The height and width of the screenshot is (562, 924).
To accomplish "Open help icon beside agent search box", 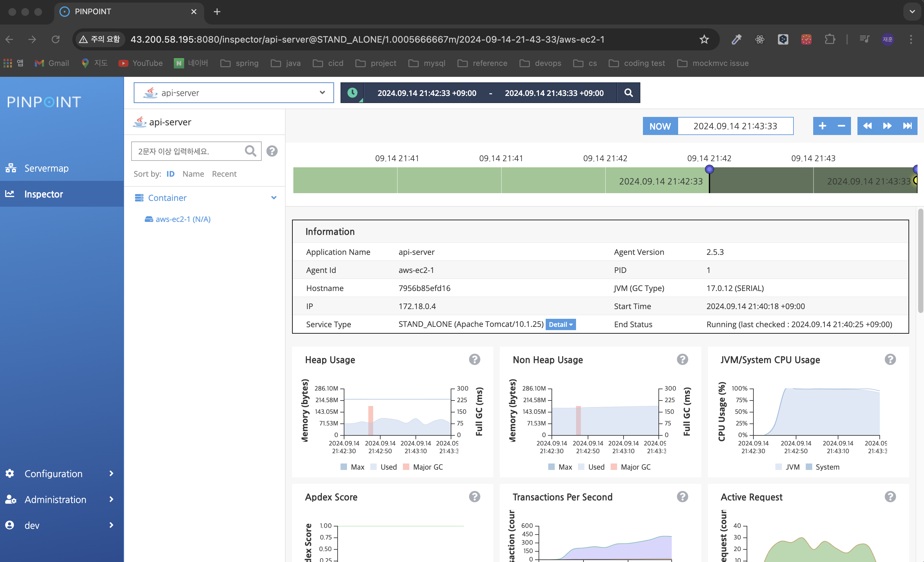I will (272, 151).
